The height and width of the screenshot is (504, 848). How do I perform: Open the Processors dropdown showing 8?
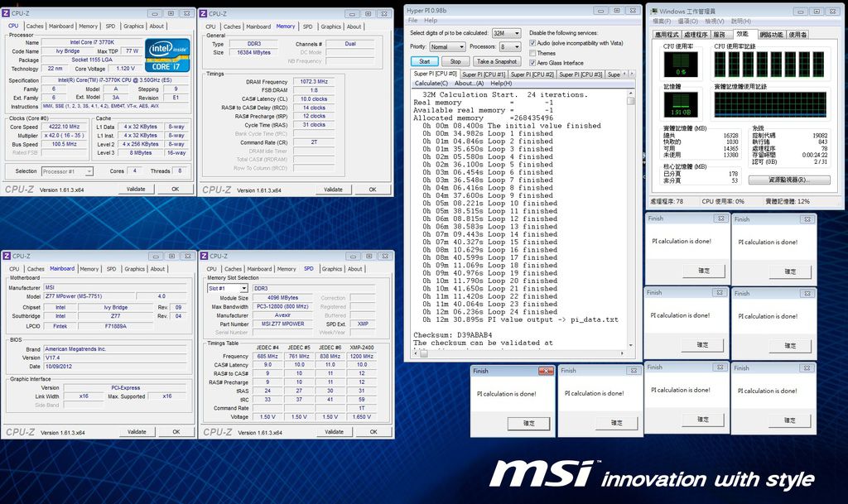pos(510,47)
